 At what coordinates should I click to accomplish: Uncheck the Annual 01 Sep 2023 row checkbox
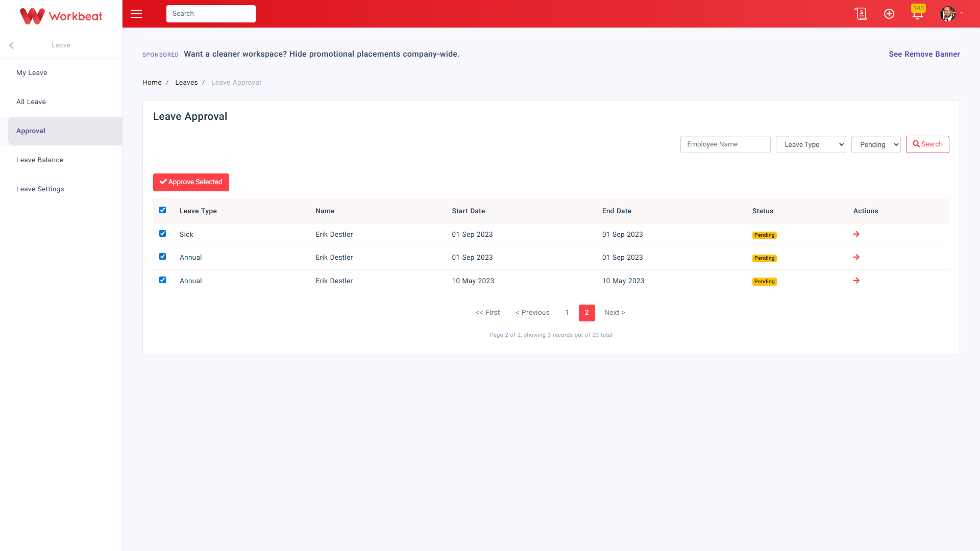(162, 257)
